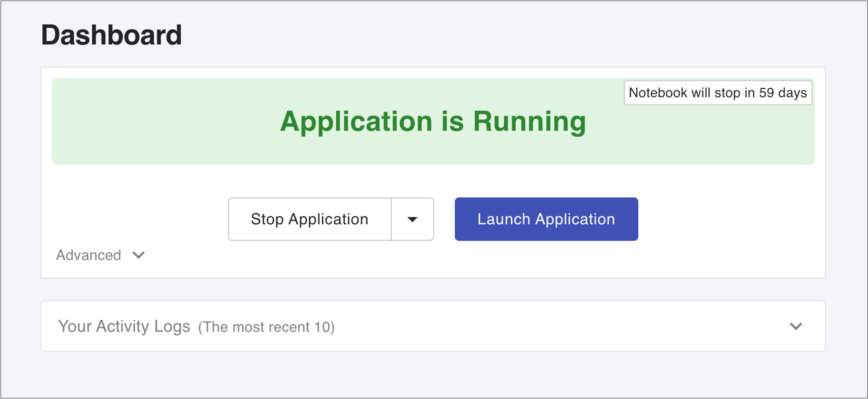Launch the running notebook application

tap(546, 219)
